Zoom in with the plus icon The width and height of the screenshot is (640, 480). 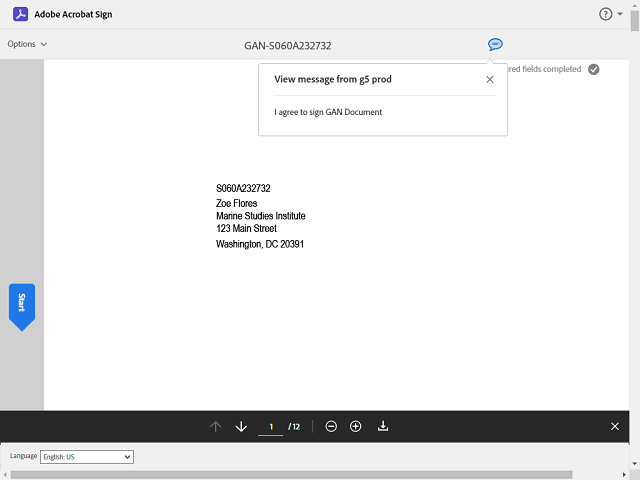[x=356, y=427]
